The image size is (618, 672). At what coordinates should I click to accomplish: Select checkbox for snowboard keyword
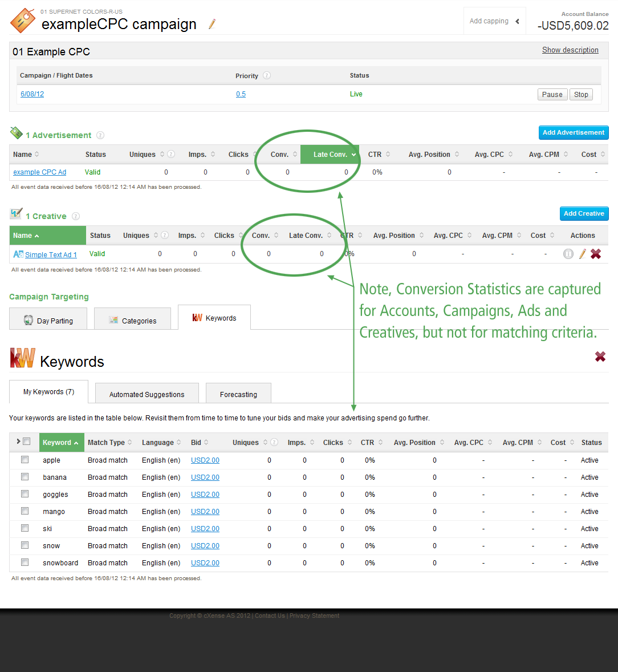[x=25, y=562]
